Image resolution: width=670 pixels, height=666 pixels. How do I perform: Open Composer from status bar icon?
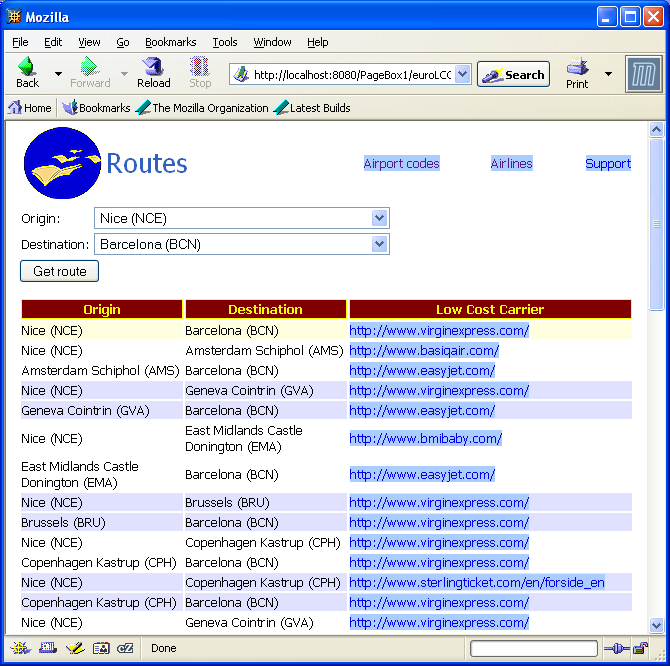tap(75, 648)
